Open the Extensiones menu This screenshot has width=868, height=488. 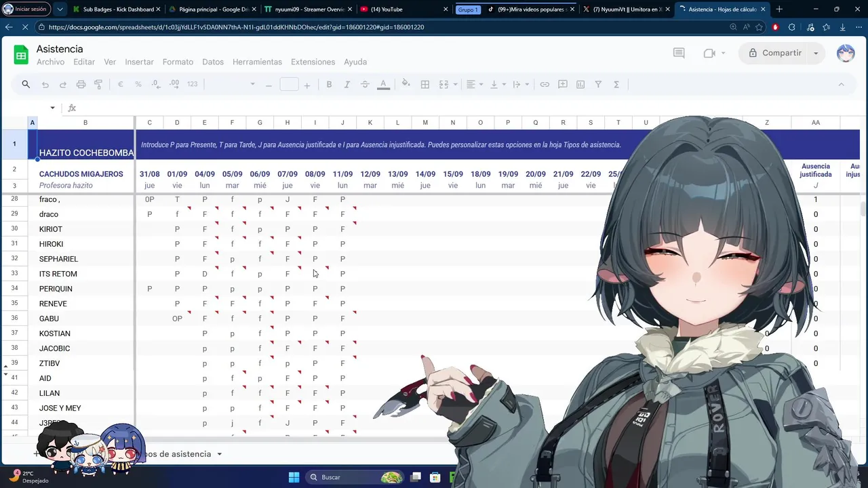point(313,62)
